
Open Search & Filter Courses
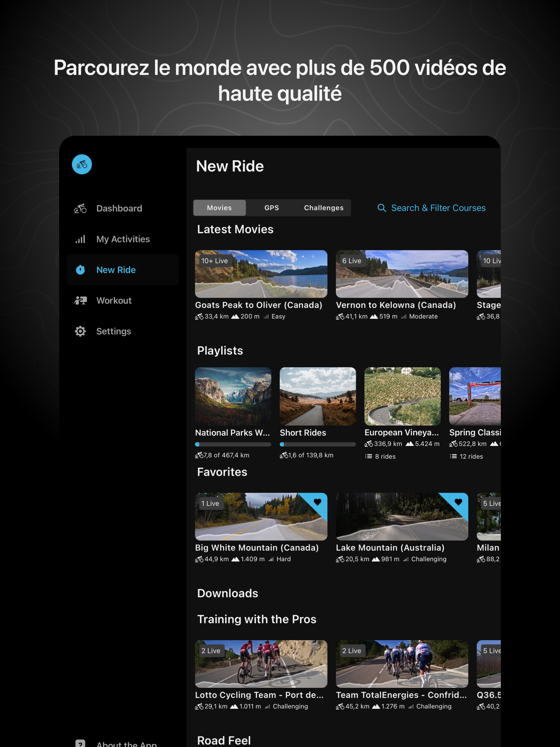pyautogui.click(x=438, y=208)
